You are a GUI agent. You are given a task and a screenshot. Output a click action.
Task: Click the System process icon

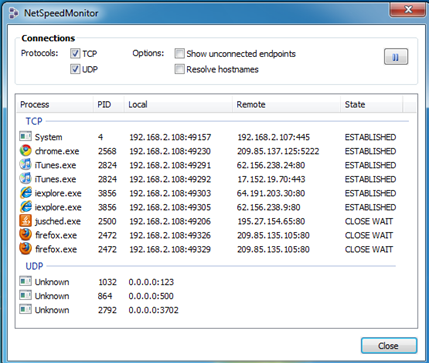(x=25, y=136)
